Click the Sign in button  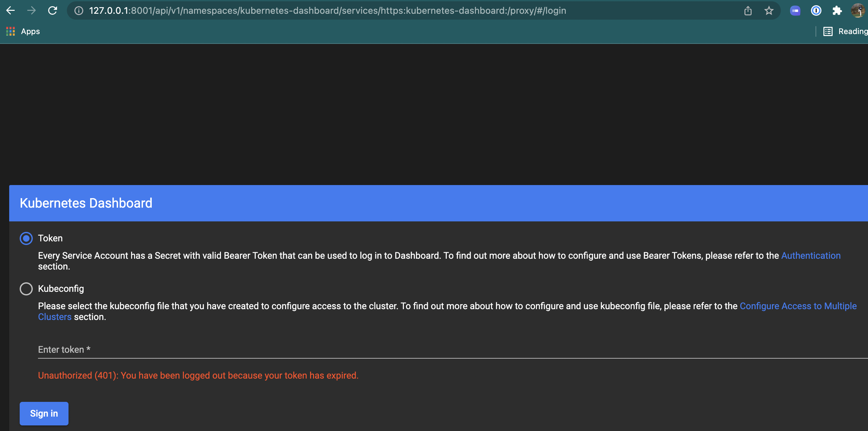pyautogui.click(x=44, y=413)
